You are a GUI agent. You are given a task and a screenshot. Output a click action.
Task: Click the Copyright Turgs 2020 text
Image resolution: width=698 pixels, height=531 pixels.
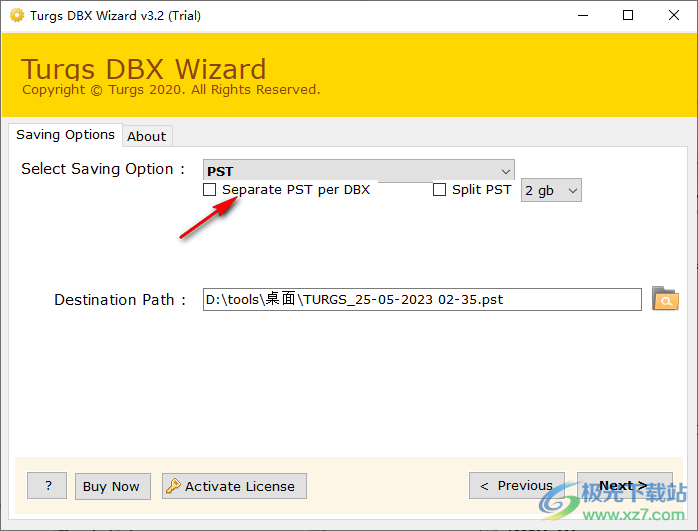coord(171,89)
